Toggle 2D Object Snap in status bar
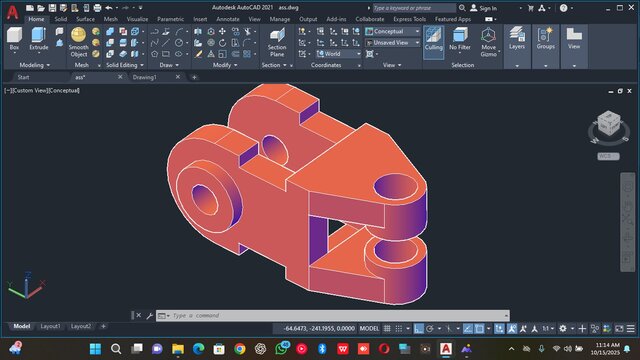Image resolution: width=640 pixels, height=360 pixels. click(x=480, y=329)
